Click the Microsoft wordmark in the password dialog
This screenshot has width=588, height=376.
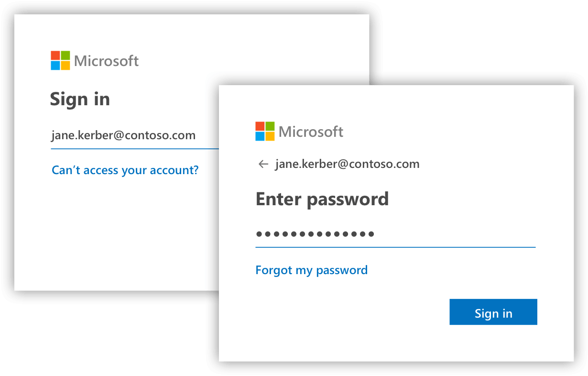click(311, 132)
